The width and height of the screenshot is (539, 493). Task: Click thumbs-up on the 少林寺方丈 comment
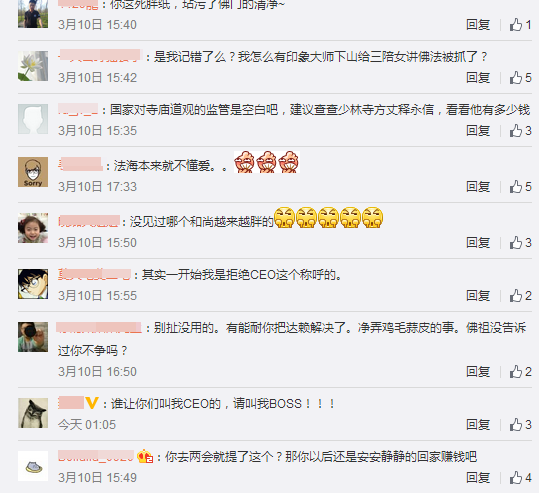pos(520,131)
